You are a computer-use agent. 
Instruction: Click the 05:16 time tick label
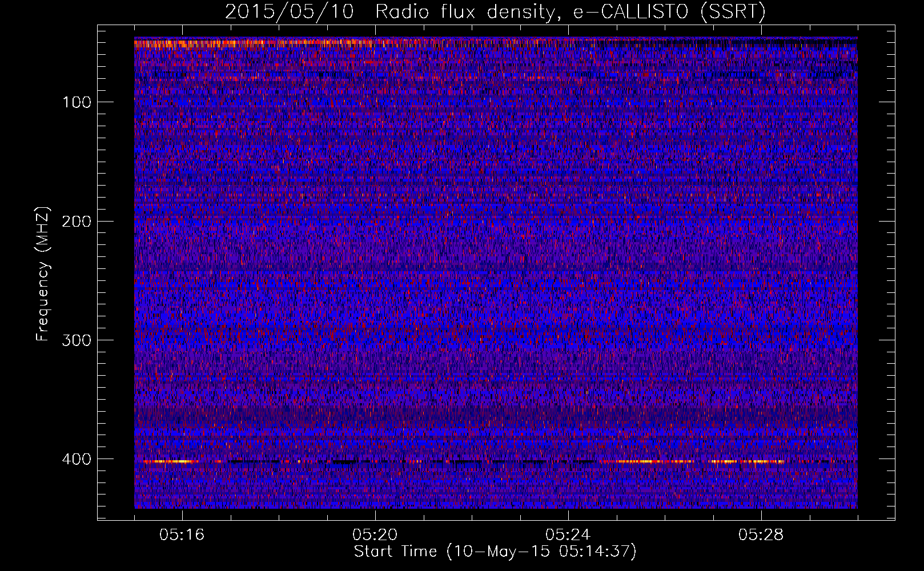[x=182, y=535]
